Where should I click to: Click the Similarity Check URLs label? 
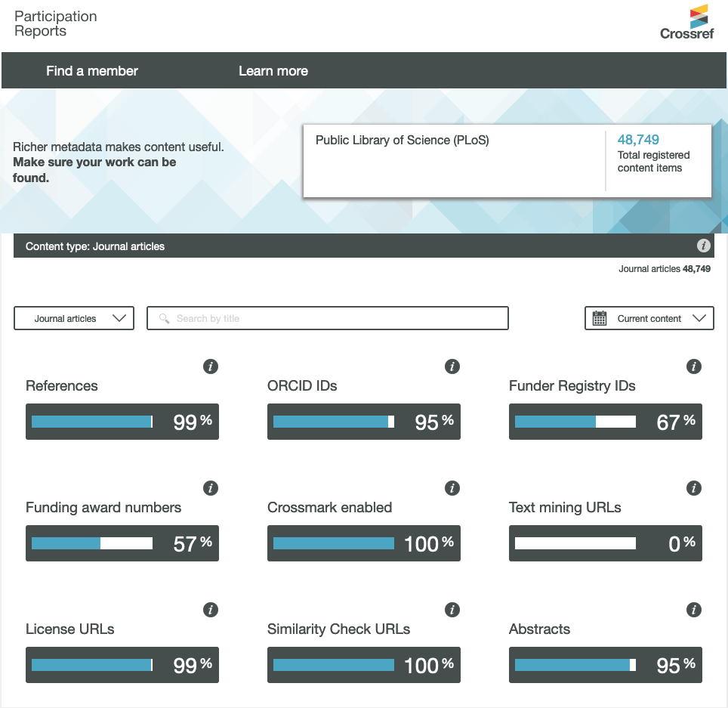point(339,629)
